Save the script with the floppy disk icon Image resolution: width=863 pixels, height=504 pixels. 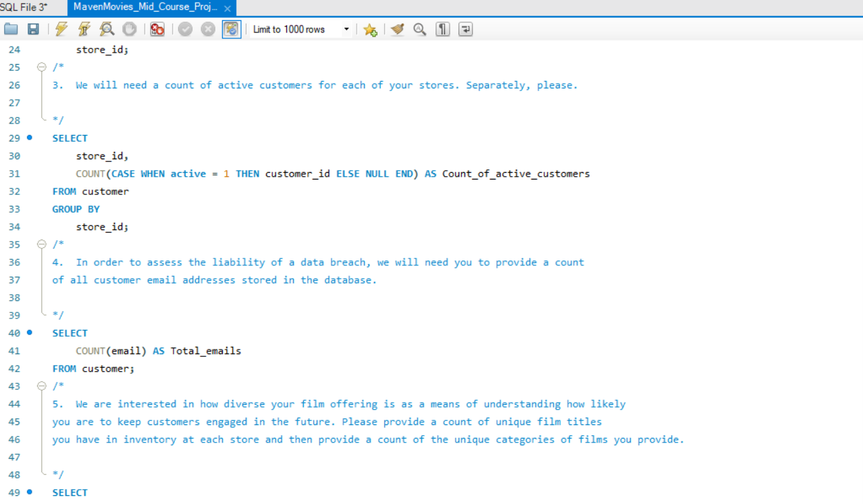tap(33, 29)
